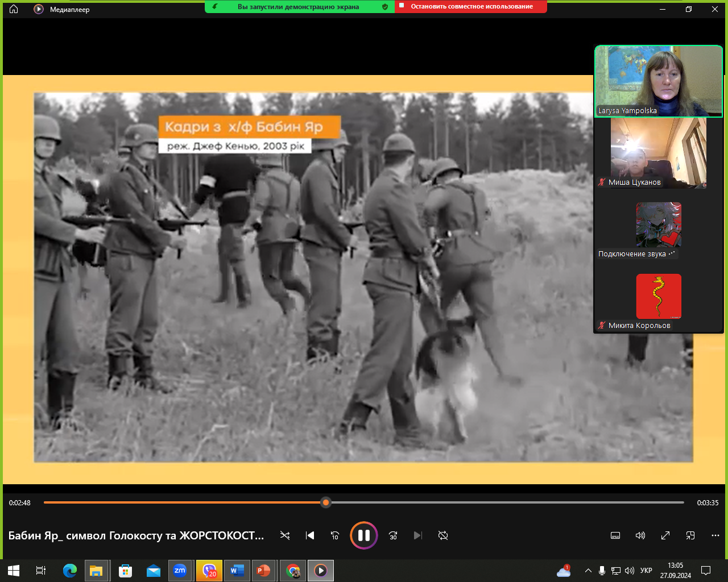The image size is (728, 582).
Task: Click muted mic icon of Миша Цуканов
Action: tap(602, 182)
